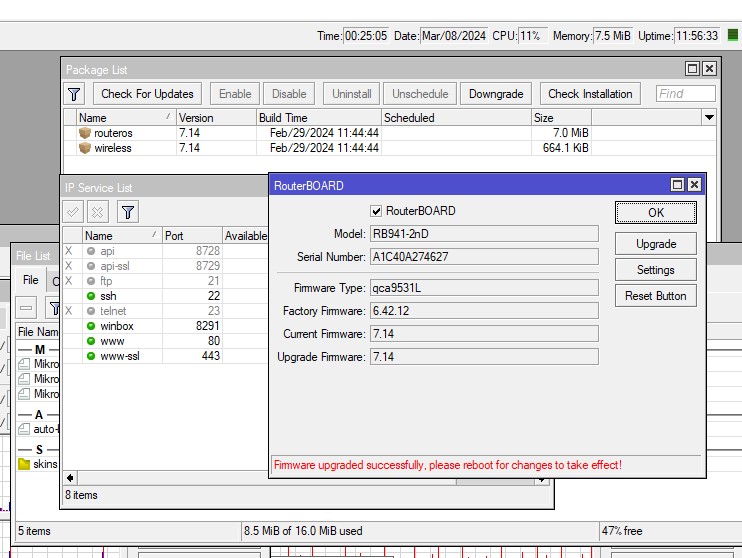Click Port column header in IP Service List

tap(192, 235)
